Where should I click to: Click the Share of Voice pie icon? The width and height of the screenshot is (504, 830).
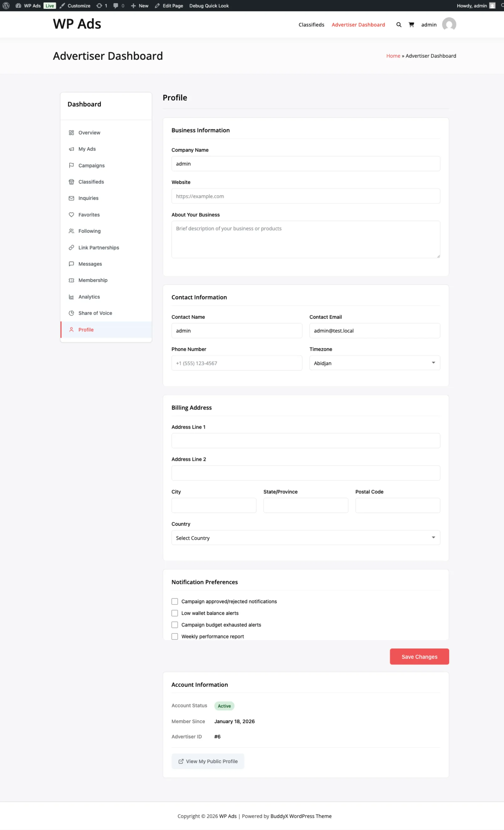pos(72,313)
